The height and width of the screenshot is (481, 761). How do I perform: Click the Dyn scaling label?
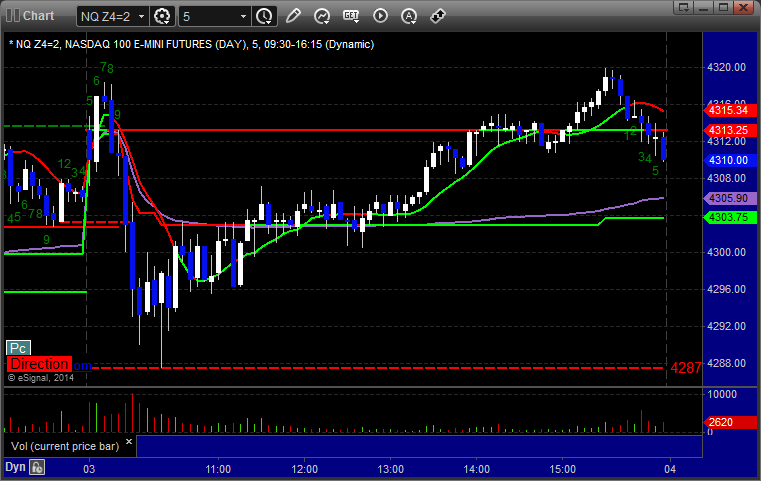(15, 467)
